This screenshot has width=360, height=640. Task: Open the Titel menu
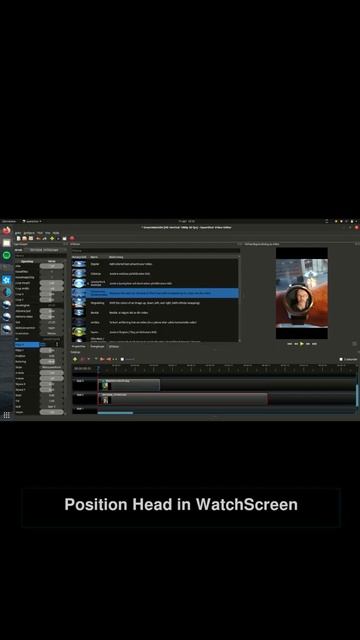point(40,233)
